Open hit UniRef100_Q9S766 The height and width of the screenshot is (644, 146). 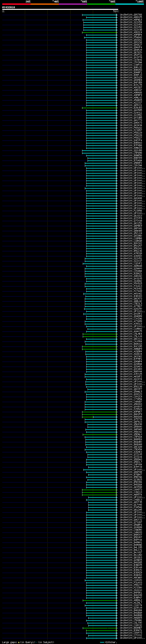tap(131, 15)
